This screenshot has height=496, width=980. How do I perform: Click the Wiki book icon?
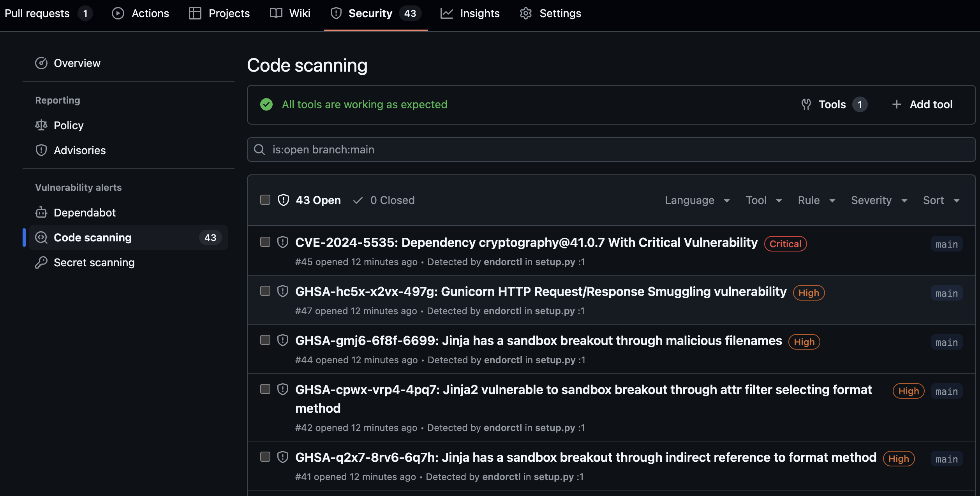coord(276,13)
